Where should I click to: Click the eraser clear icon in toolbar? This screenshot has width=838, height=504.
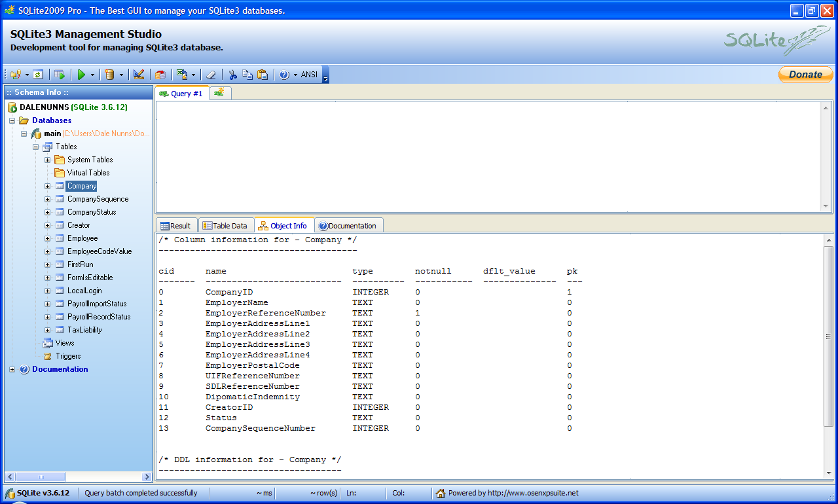pyautogui.click(x=211, y=75)
